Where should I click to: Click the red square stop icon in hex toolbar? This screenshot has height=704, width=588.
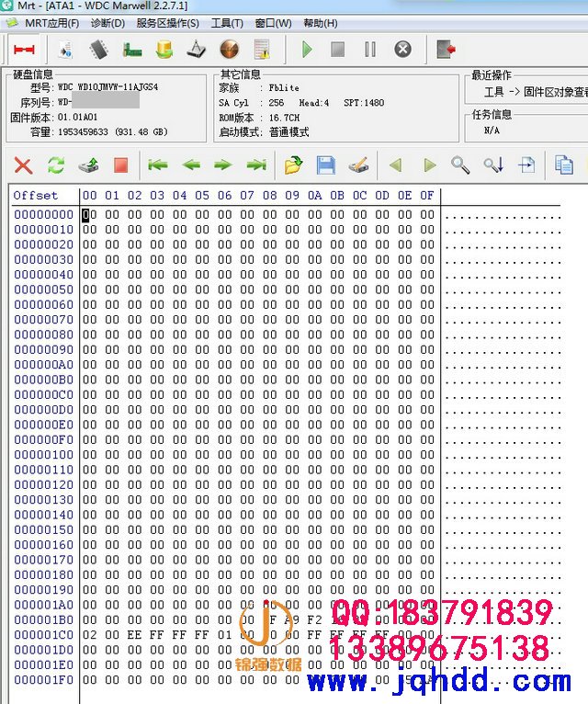(x=120, y=165)
